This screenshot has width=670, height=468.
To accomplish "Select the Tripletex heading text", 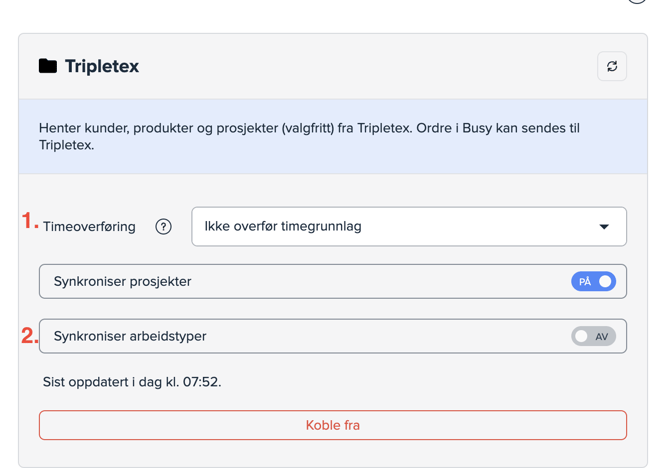I will point(102,66).
